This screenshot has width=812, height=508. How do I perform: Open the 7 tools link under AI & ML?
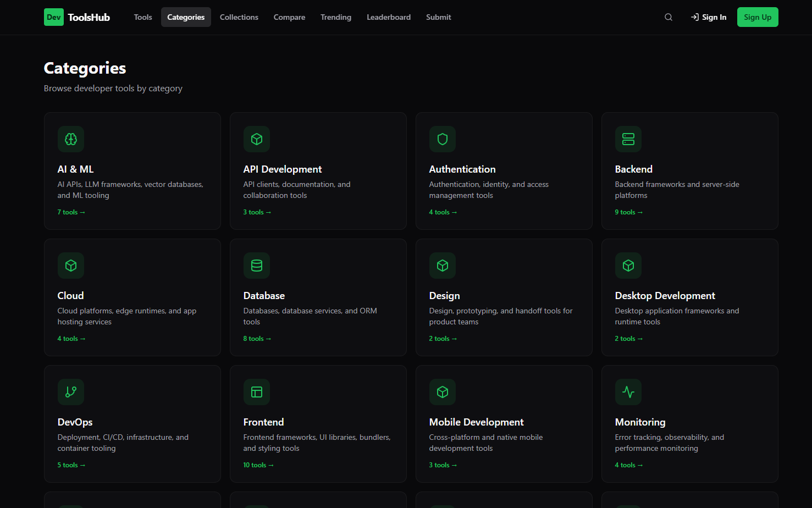[x=71, y=212]
